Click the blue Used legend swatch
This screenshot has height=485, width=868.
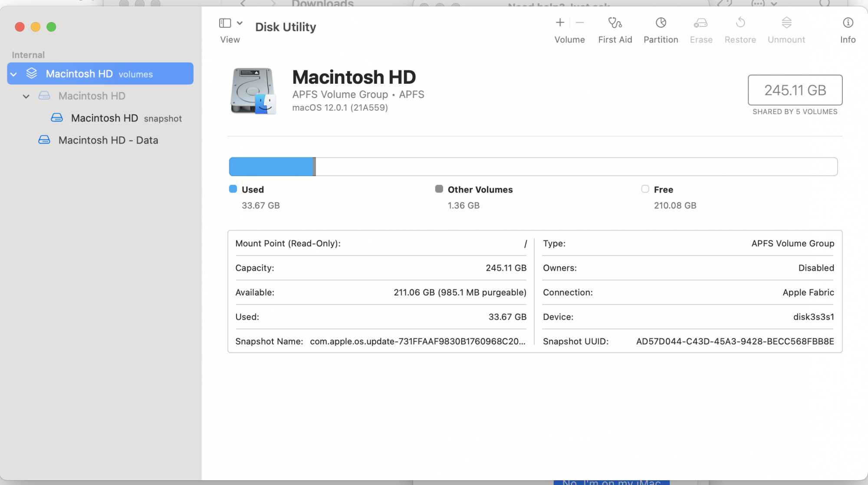coord(233,189)
